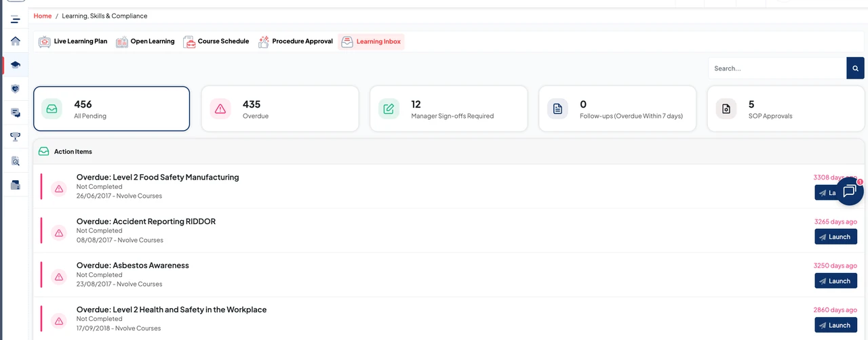Click '3265 days ago' text

coord(835,221)
